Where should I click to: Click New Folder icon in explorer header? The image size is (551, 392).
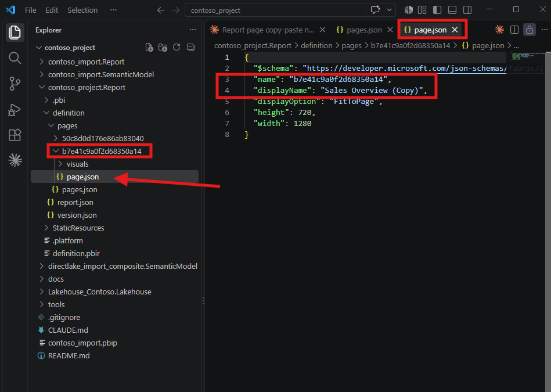click(163, 48)
